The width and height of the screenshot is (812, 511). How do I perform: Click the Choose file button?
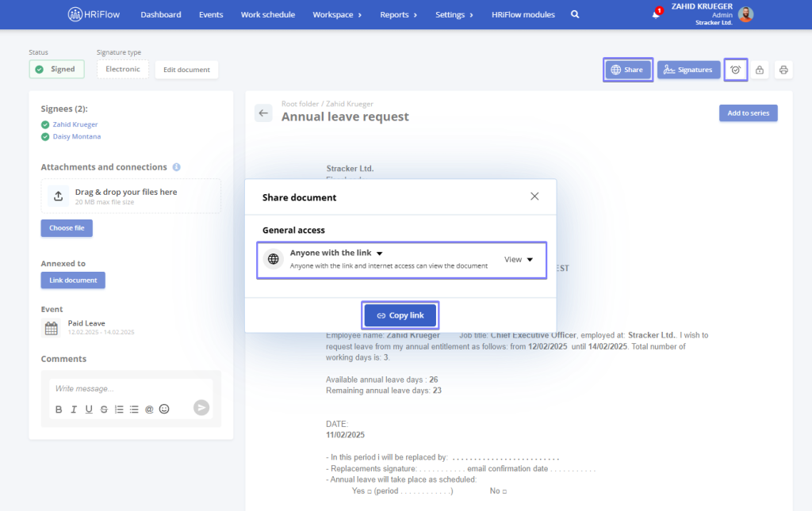(67, 228)
